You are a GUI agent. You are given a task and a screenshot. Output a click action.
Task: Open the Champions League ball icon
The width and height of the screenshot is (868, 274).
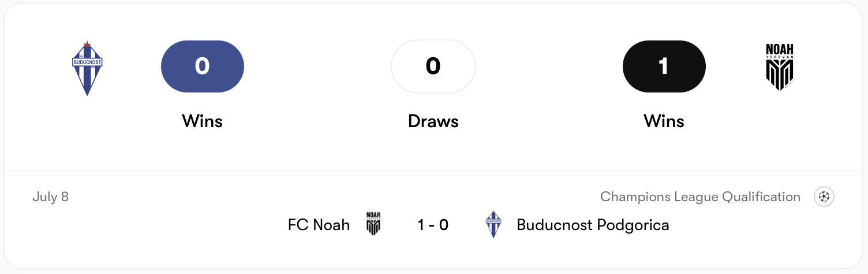[x=824, y=197]
